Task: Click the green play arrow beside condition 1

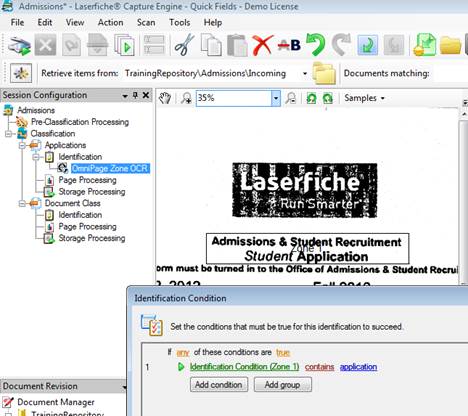Action: pyautogui.click(x=181, y=367)
